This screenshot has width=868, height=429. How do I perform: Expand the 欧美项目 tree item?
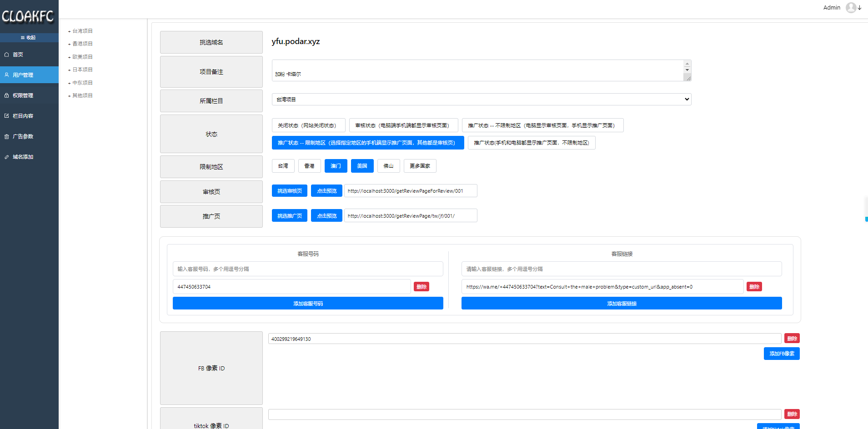pos(70,57)
